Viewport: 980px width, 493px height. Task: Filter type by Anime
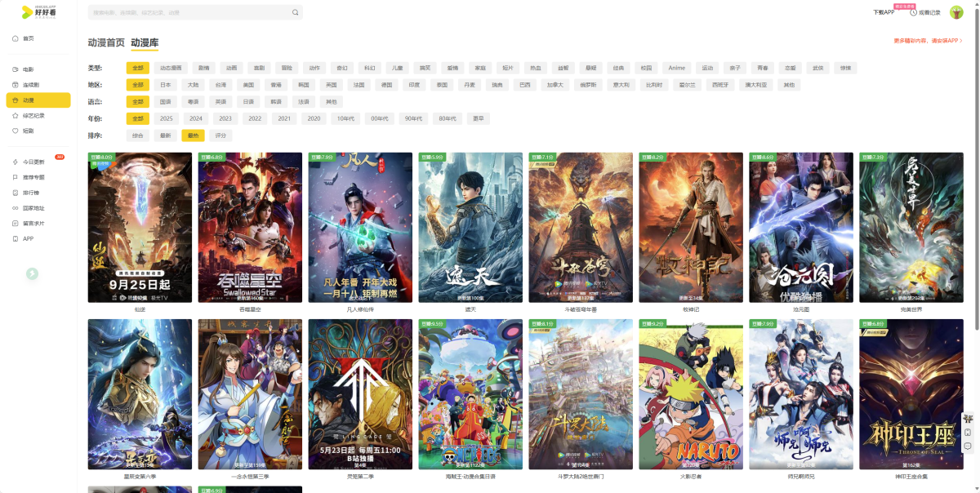coord(677,68)
